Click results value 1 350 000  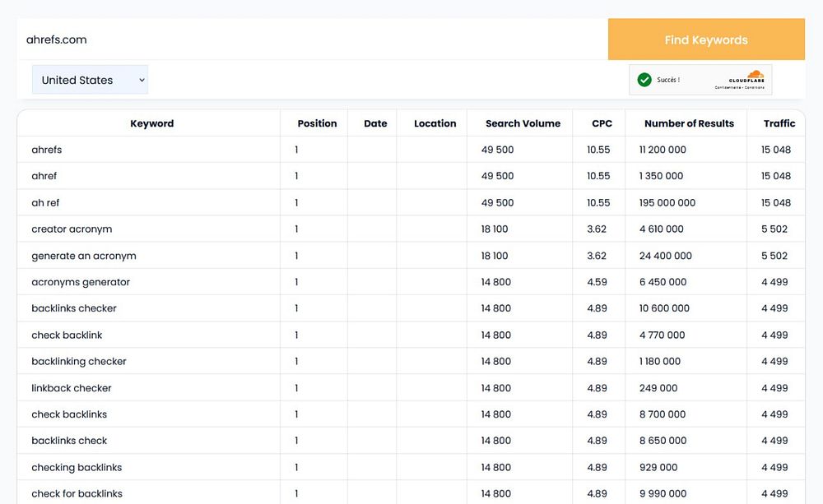tap(661, 176)
